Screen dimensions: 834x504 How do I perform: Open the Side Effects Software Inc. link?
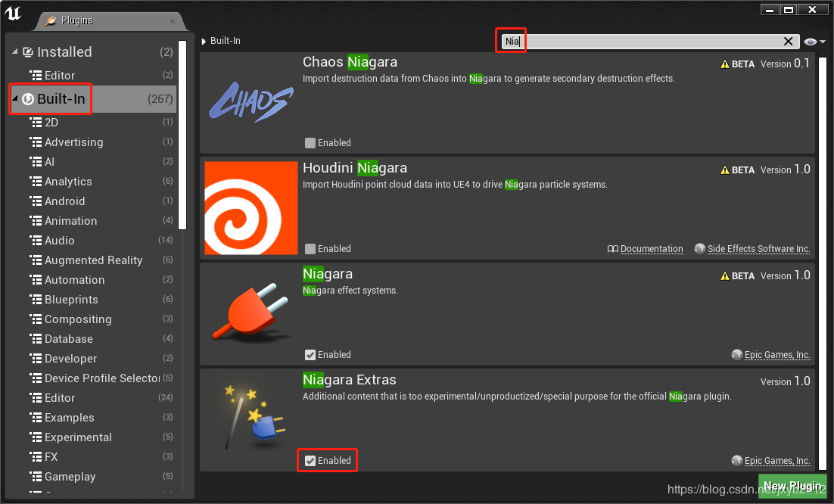[x=758, y=249]
